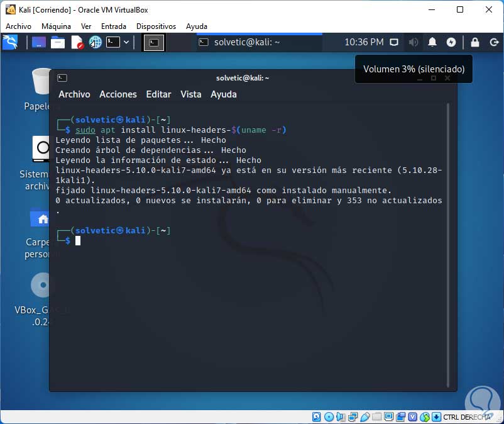Click keyboard capture arrow status icon

(x=436, y=417)
